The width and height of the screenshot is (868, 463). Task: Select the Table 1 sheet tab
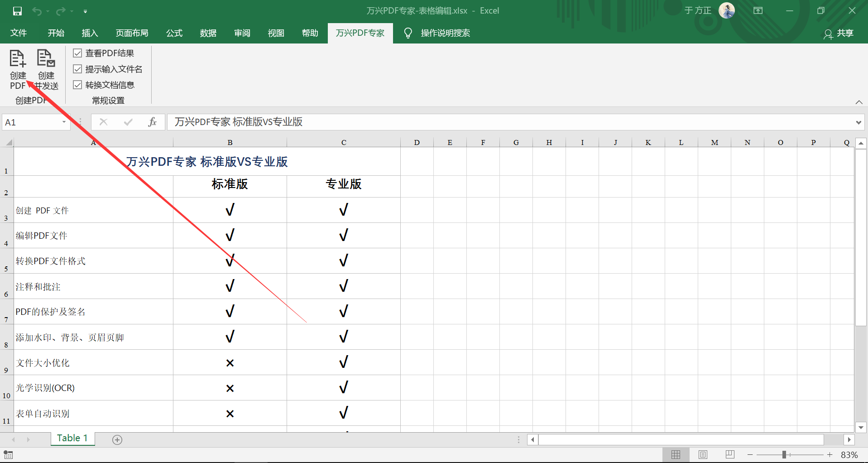(72, 438)
